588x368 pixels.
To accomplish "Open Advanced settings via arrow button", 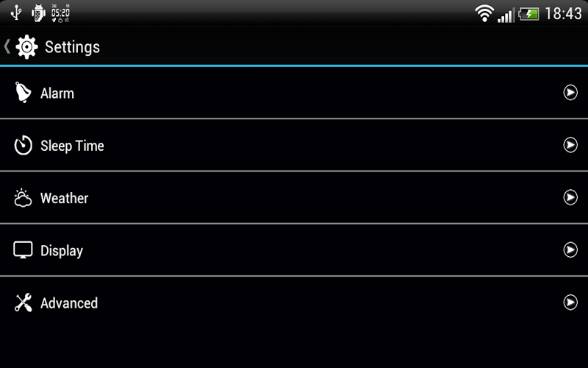I will pos(570,302).
